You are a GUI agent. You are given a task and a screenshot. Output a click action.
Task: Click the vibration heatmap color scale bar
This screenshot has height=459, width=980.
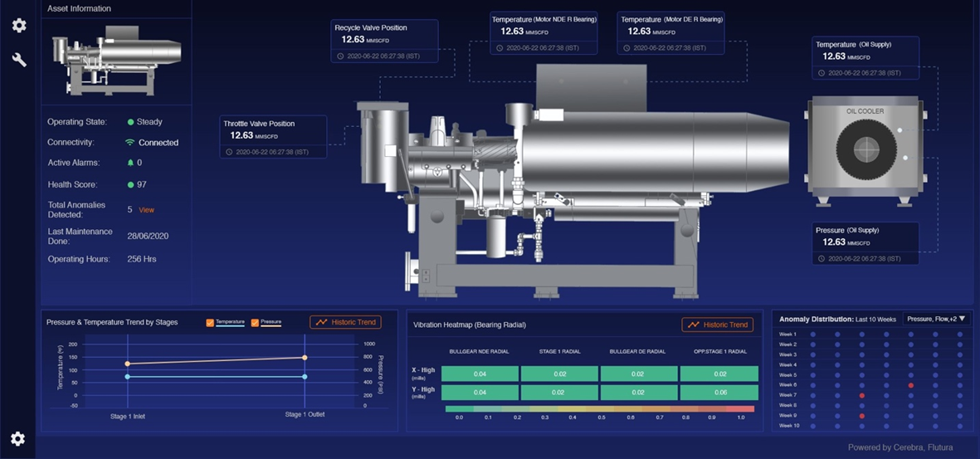600,409
